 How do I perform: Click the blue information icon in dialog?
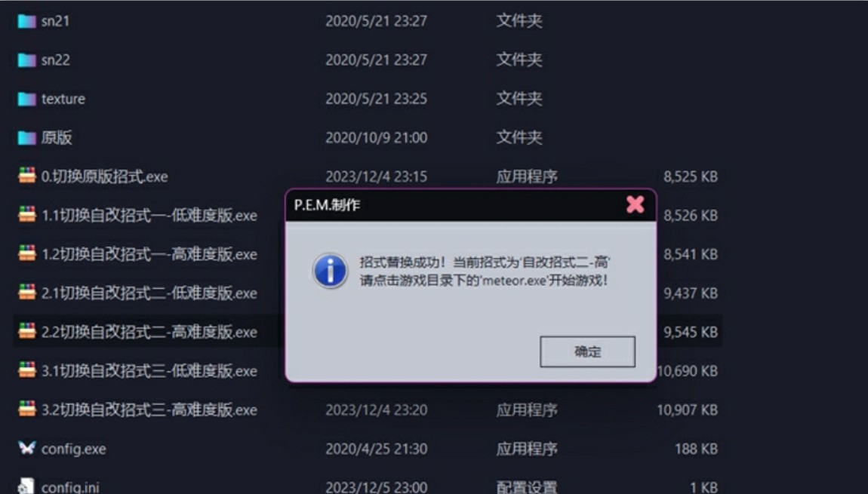[330, 271]
